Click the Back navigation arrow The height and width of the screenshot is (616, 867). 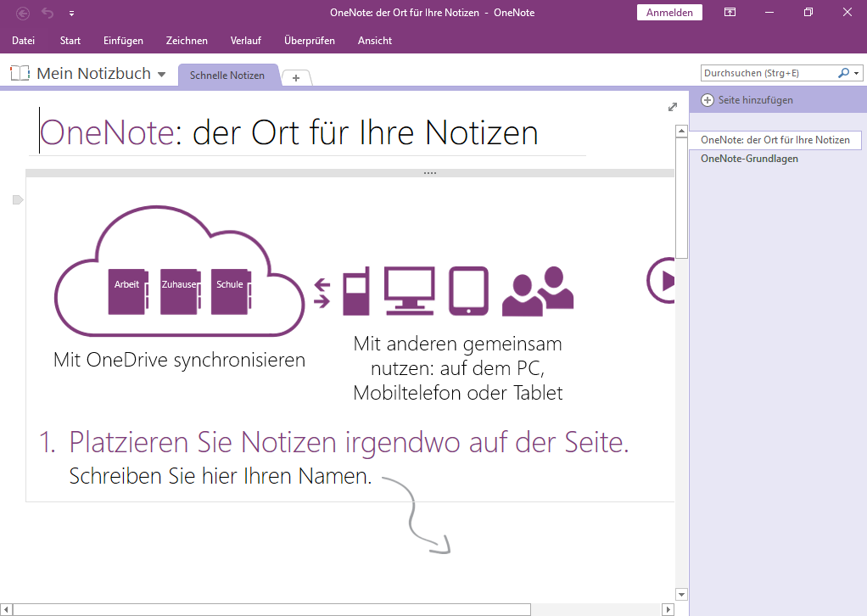coord(20,13)
